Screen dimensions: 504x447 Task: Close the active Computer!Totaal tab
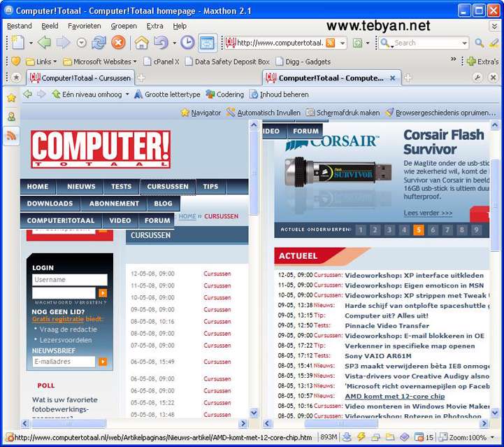pos(392,78)
